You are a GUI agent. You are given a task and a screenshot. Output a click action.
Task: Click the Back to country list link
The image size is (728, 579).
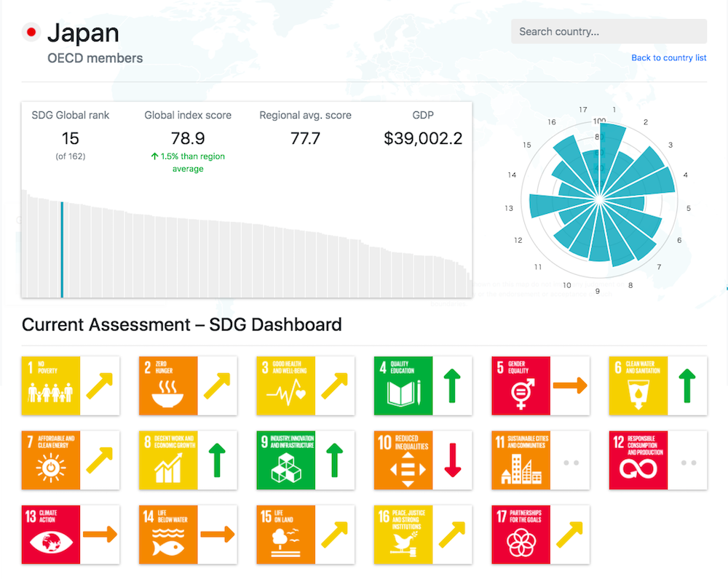668,58
